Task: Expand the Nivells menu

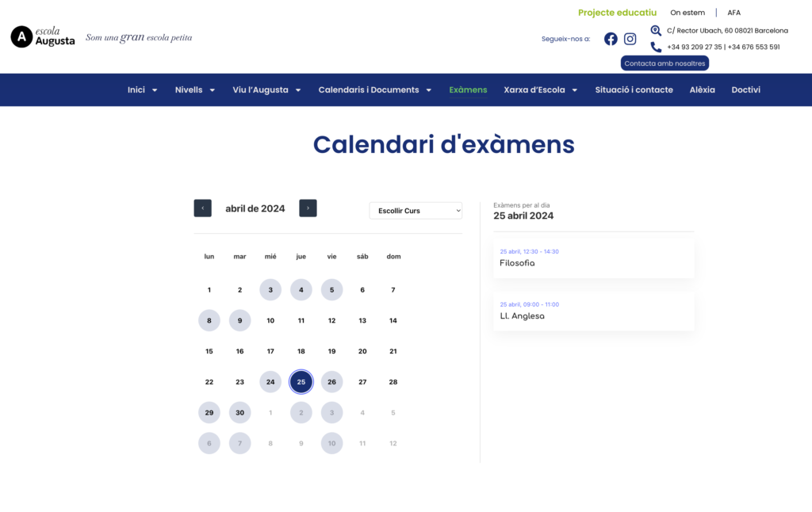Action: tap(195, 90)
